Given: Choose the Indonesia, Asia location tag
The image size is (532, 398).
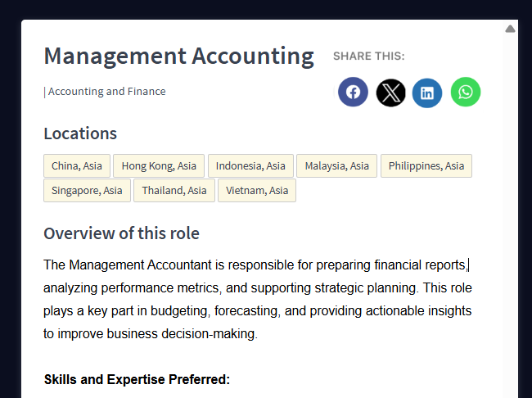Looking at the screenshot, I should [x=250, y=166].
